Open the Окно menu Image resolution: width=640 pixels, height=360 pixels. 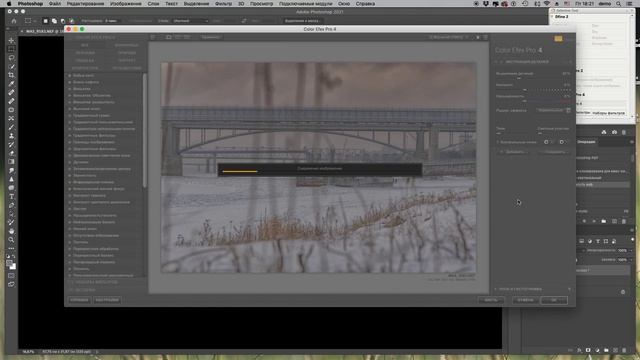(x=344, y=4)
